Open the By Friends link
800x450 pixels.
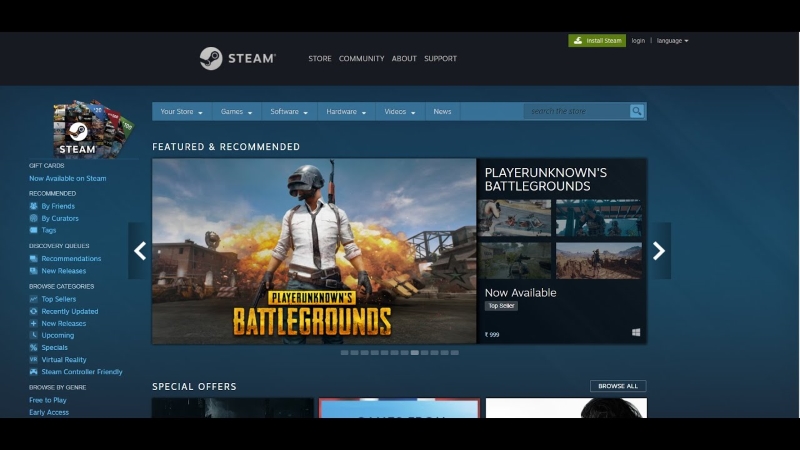[x=58, y=206]
